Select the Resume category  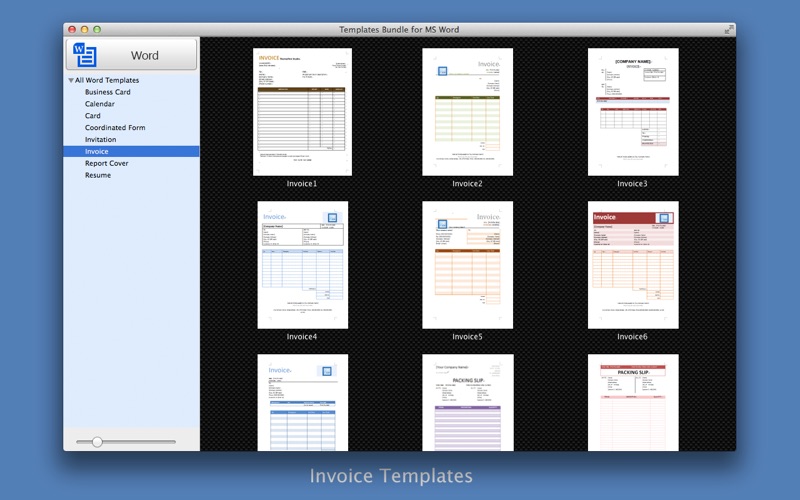(x=98, y=175)
